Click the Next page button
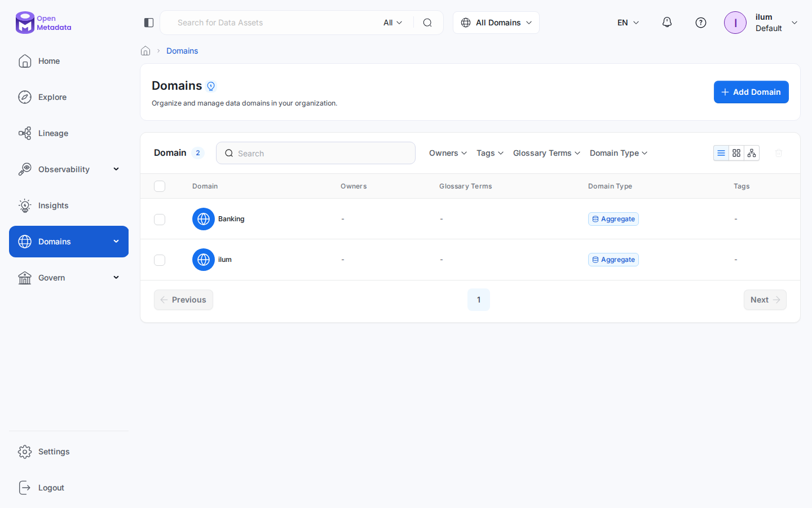 pyautogui.click(x=765, y=300)
